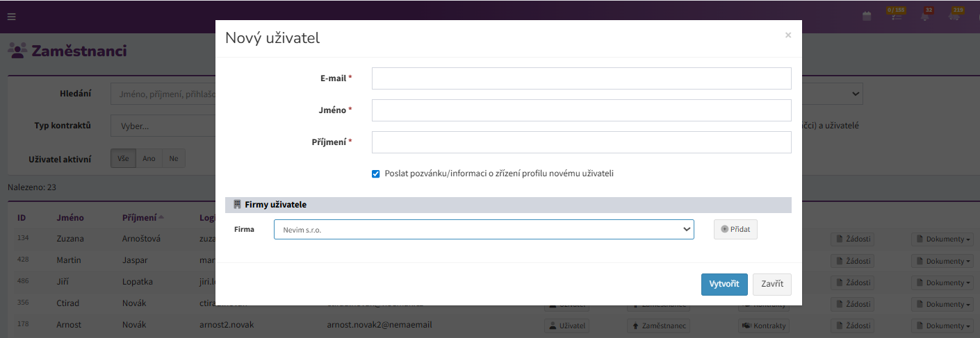980x338 pixels.
Task: Select the Vše option for Uživatel aktivní
Action: tap(123, 158)
